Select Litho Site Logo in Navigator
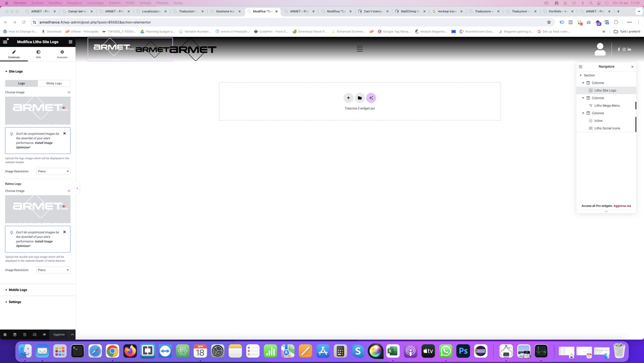Screen dimensions: 644x363 tap(606, 90)
